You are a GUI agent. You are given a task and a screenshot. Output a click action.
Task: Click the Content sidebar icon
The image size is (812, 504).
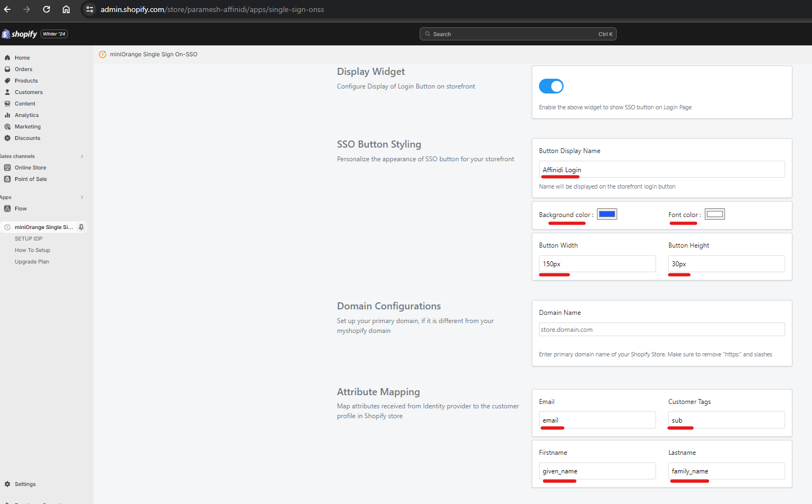click(x=8, y=103)
